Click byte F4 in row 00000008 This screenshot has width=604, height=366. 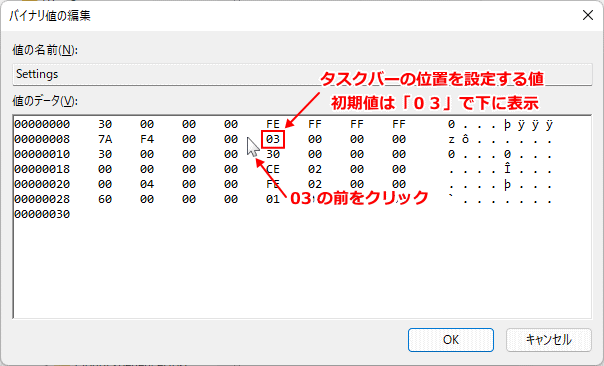(147, 139)
